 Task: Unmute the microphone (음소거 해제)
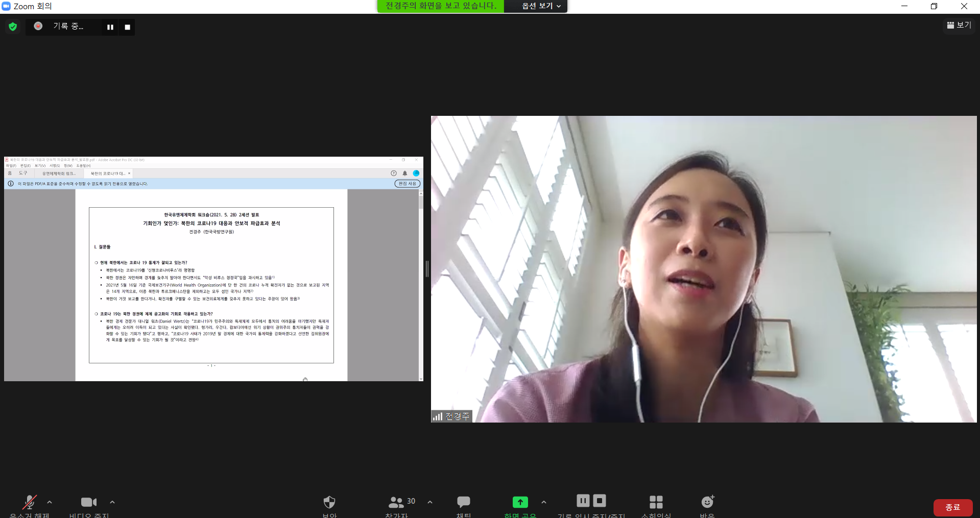30,503
